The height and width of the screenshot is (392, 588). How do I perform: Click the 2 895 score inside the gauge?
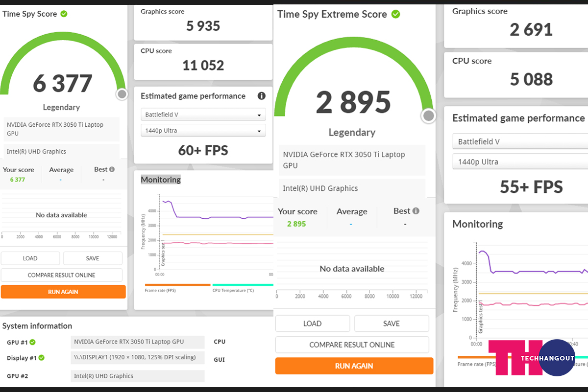353,102
